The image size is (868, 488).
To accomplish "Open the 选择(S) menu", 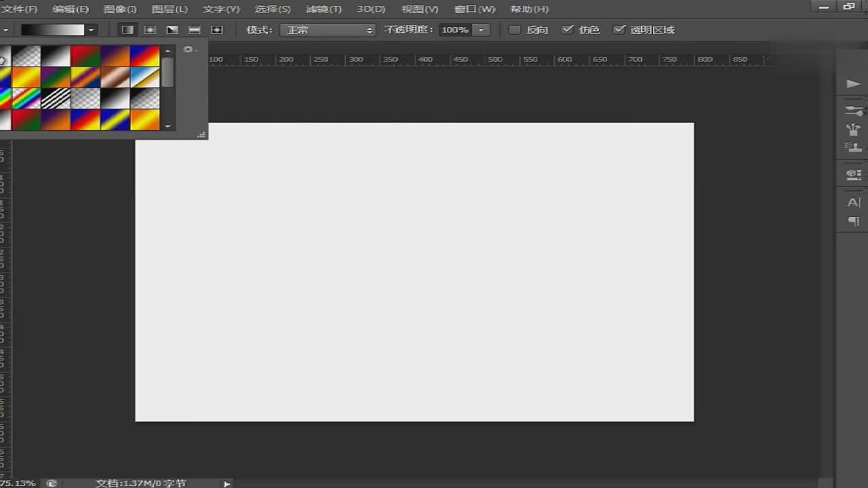I will pos(273,9).
